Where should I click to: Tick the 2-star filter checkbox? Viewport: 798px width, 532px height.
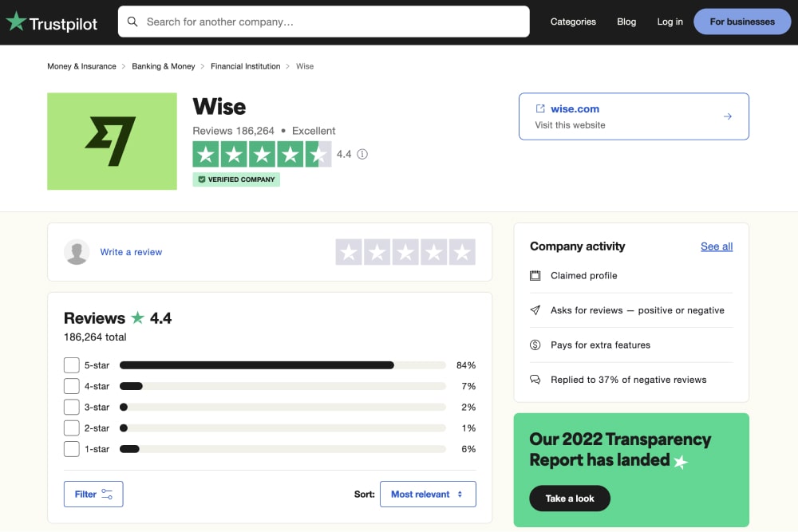click(x=72, y=428)
